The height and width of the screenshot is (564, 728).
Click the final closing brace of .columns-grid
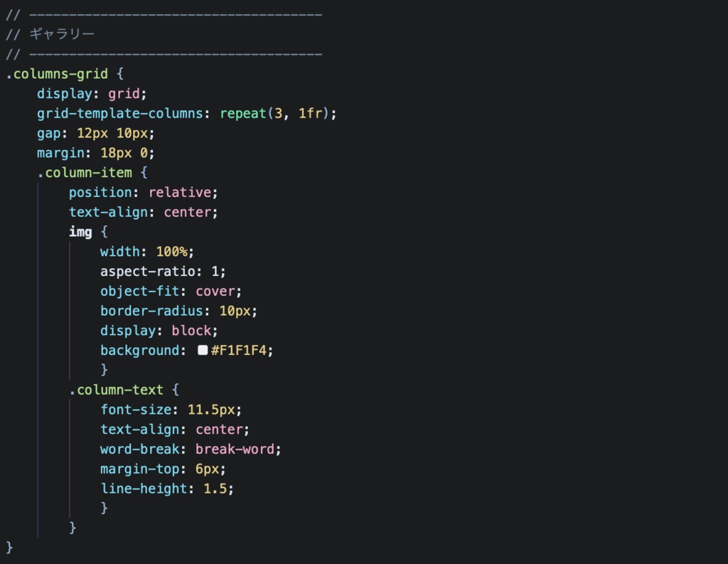pyautogui.click(x=9, y=547)
